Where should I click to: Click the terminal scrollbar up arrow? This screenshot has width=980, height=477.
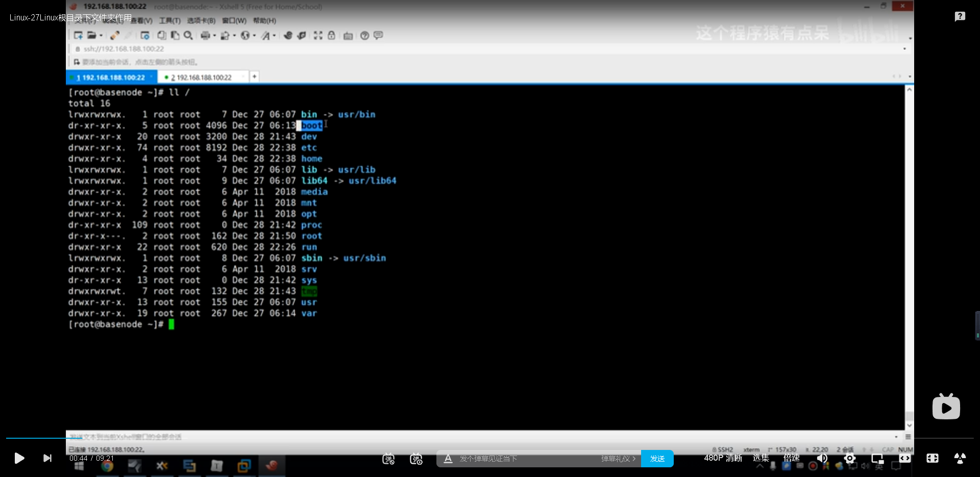click(x=909, y=89)
